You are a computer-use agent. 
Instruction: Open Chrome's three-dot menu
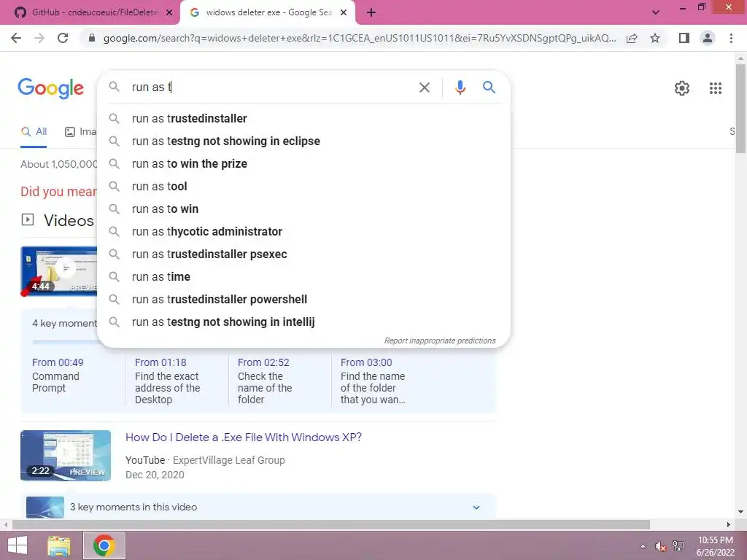coord(731,38)
